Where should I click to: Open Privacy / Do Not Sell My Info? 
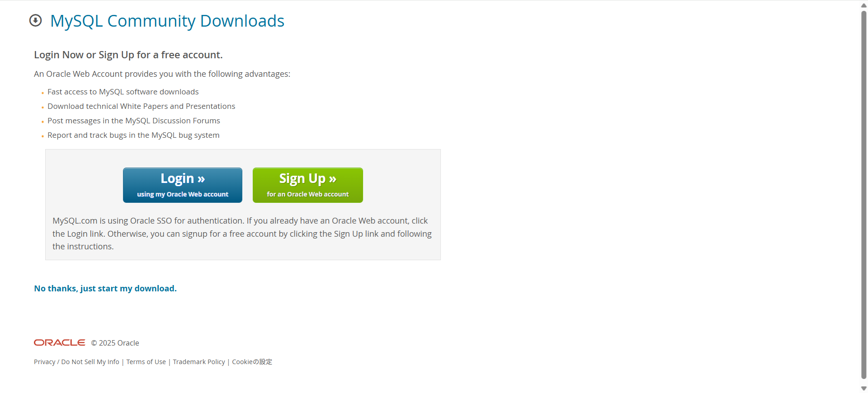click(x=77, y=362)
